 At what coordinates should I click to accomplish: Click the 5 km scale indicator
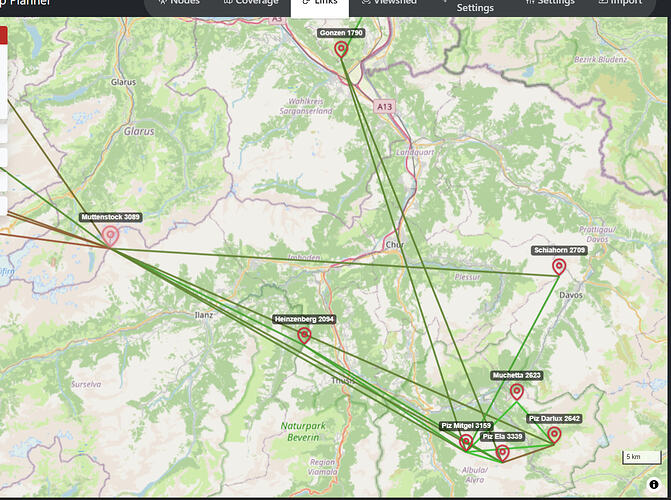coord(641,457)
